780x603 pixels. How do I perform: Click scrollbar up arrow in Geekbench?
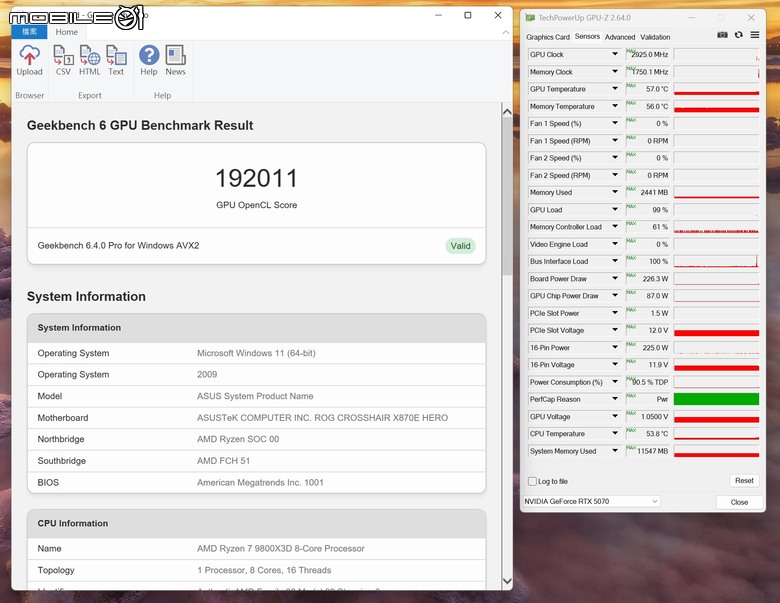tap(507, 111)
